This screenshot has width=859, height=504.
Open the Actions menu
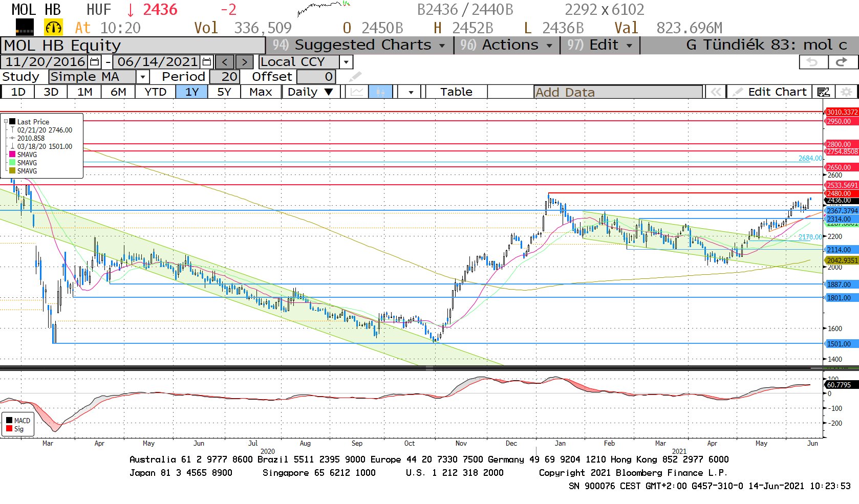tap(506, 45)
